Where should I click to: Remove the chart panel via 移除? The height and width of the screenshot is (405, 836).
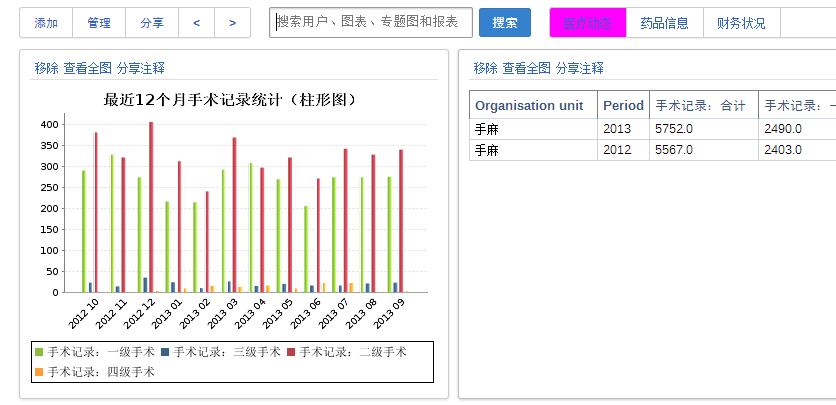tap(46, 68)
